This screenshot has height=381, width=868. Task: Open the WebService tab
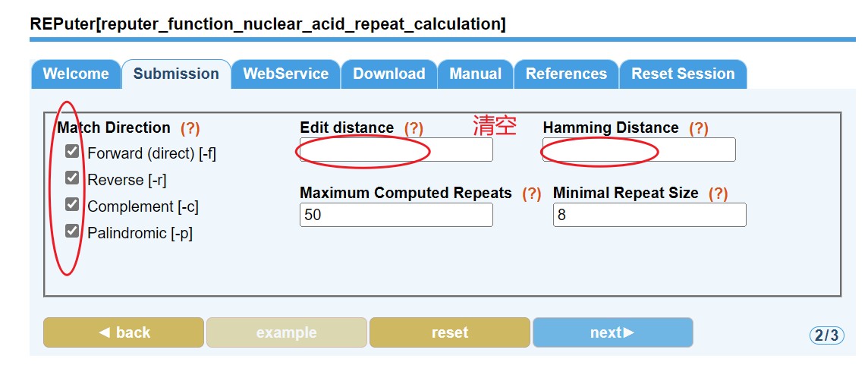coord(285,74)
